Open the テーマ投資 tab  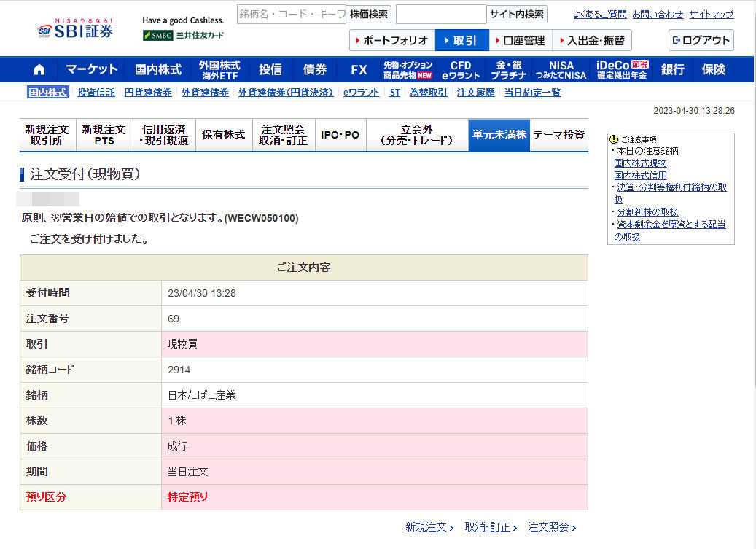pos(558,135)
